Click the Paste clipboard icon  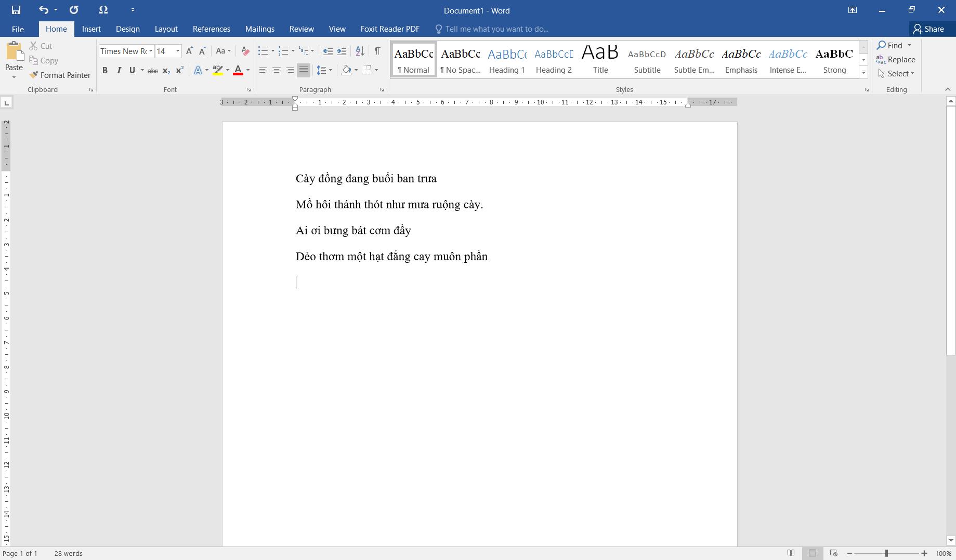click(14, 52)
